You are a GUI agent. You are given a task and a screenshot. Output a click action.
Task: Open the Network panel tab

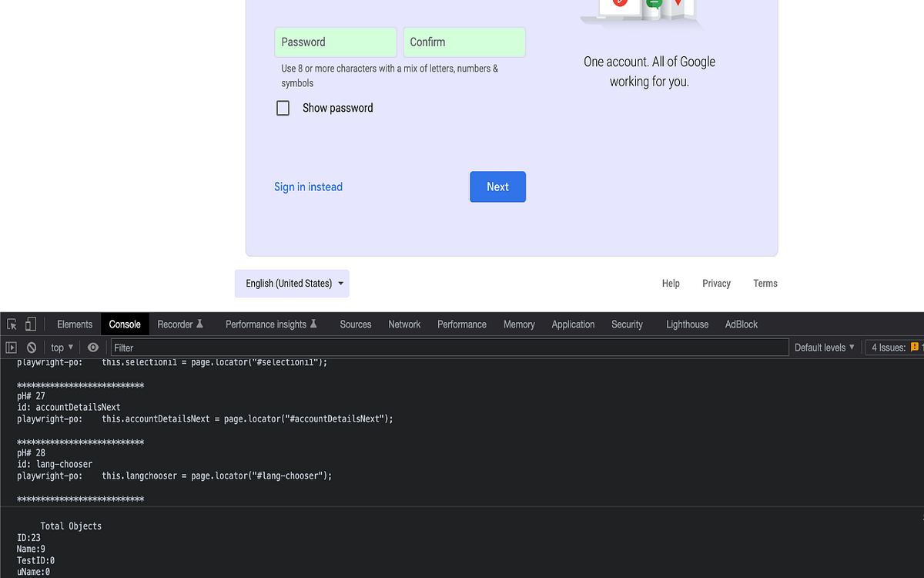[x=404, y=324]
